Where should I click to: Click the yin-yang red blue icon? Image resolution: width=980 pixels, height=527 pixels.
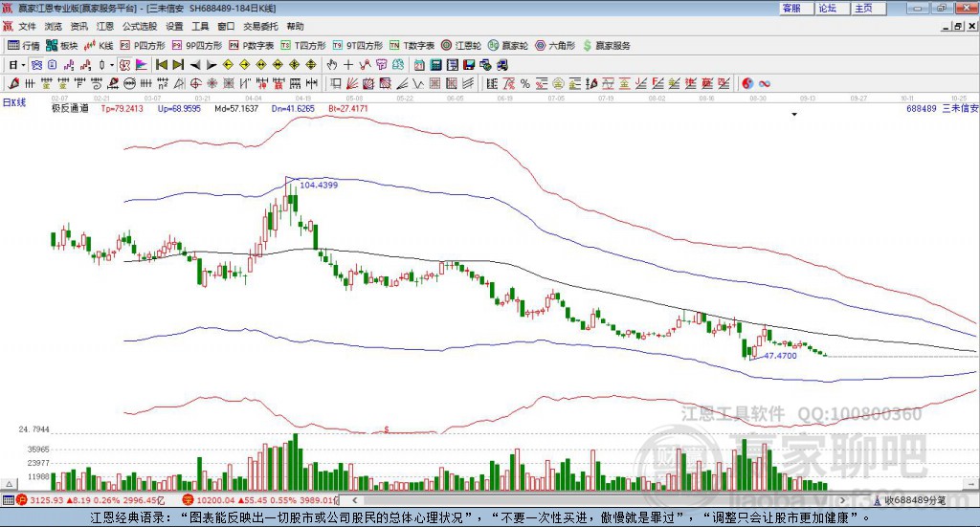[747, 83]
